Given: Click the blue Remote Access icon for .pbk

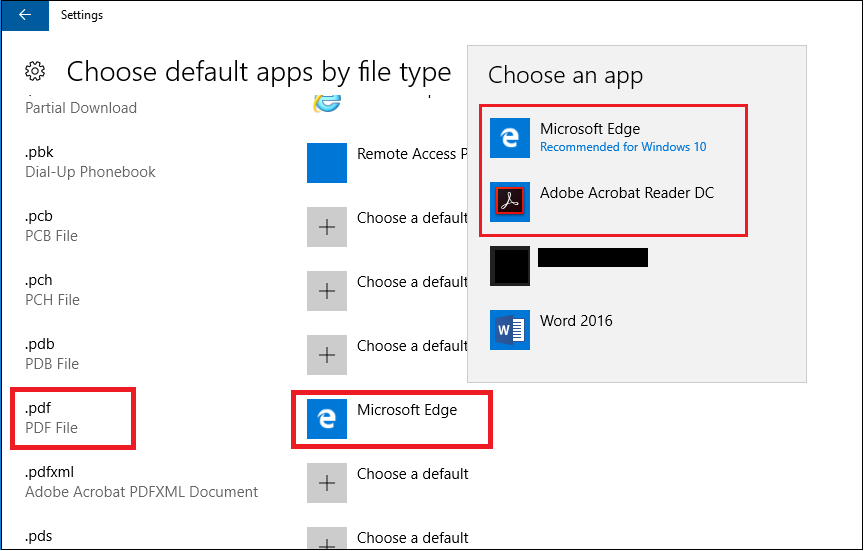Looking at the screenshot, I should point(327,163).
